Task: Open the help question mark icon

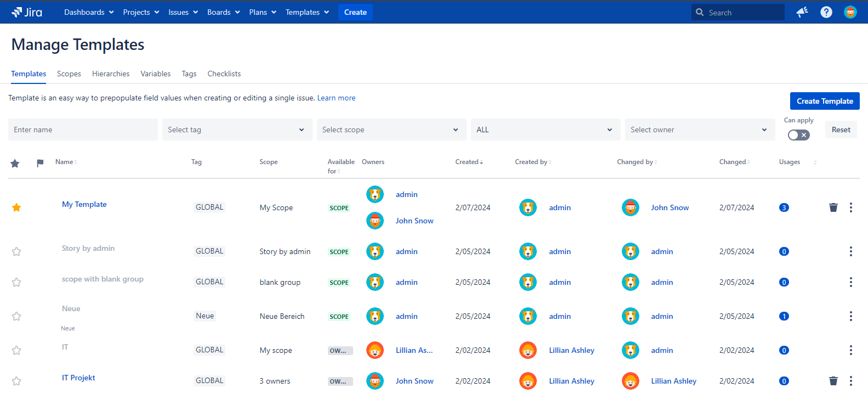Action: point(826,12)
